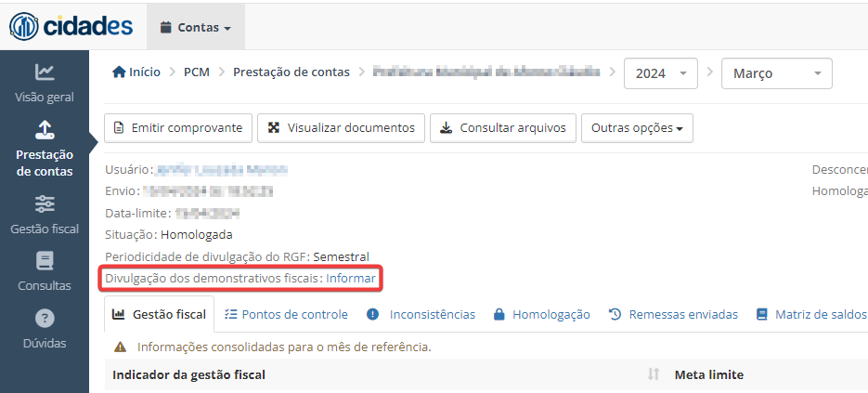
Task: Click the Visualizar documentos button
Action: tap(341, 128)
